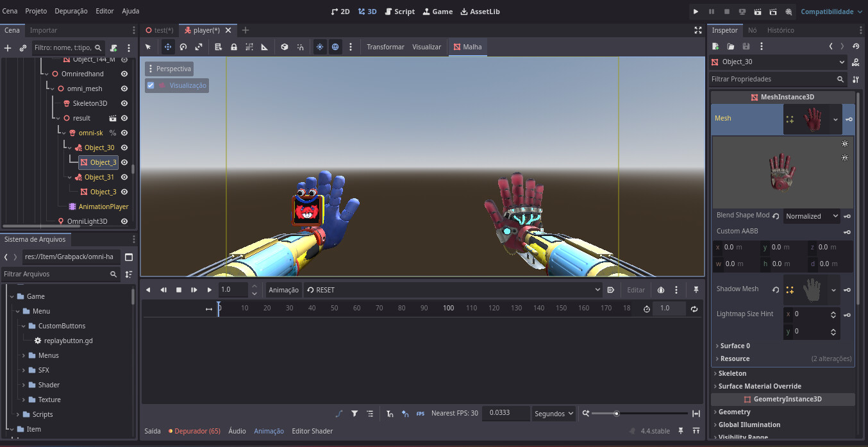Toggle the preview environment globe icon

(335, 47)
